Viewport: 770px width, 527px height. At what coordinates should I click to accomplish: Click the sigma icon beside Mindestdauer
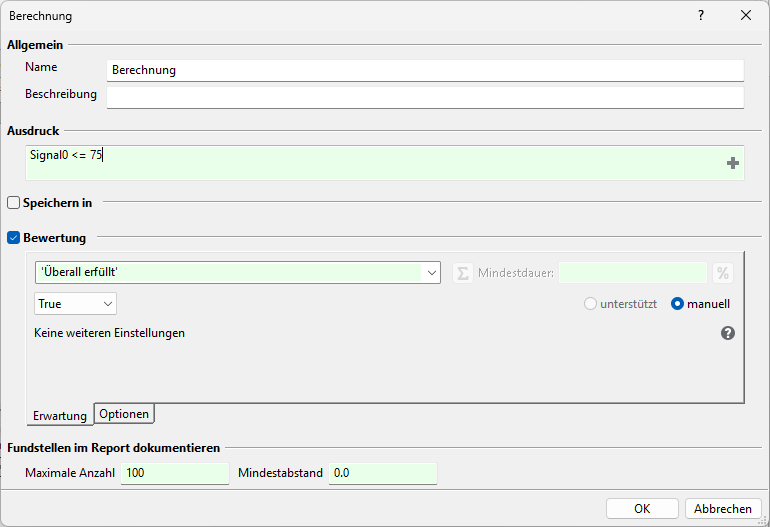(463, 273)
